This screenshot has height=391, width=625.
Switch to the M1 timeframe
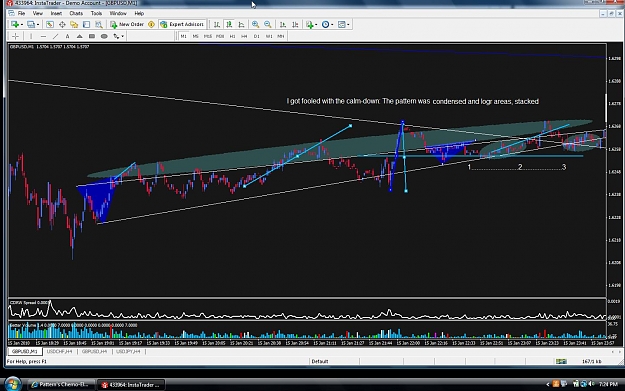(x=183, y=36)
